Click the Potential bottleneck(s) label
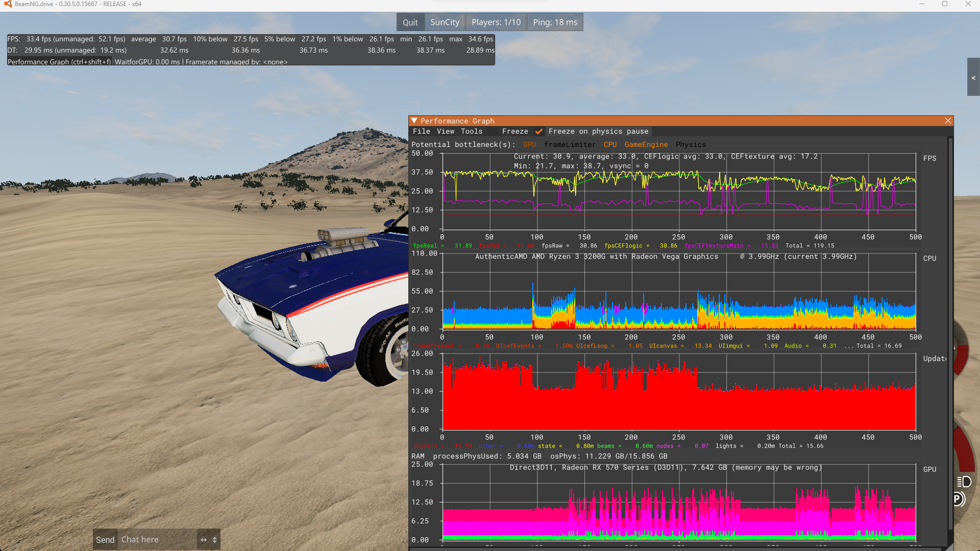This screenshot has height=551, width=980. pyautogui.click(x=463, y=145)
